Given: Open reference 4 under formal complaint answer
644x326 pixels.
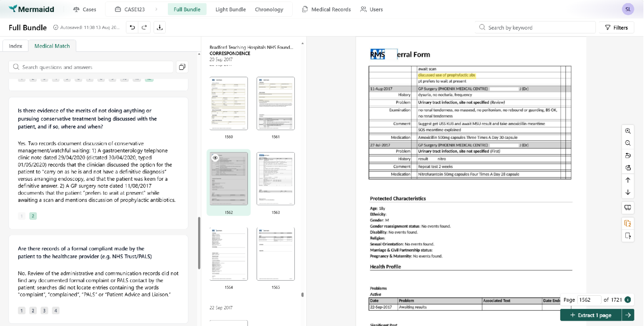Looking at the screenshot, I should (x=55, y=311).
